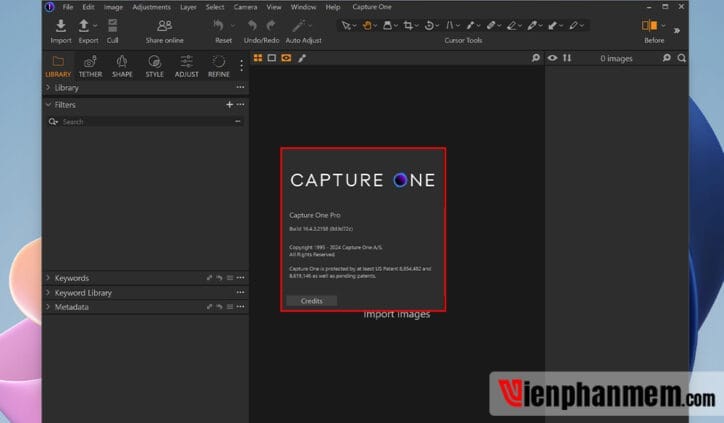The width and height of the screenshot is (724, 423).
Task: Select the Apply adjustments arrow tool
Action: click(x=553, y=26)
